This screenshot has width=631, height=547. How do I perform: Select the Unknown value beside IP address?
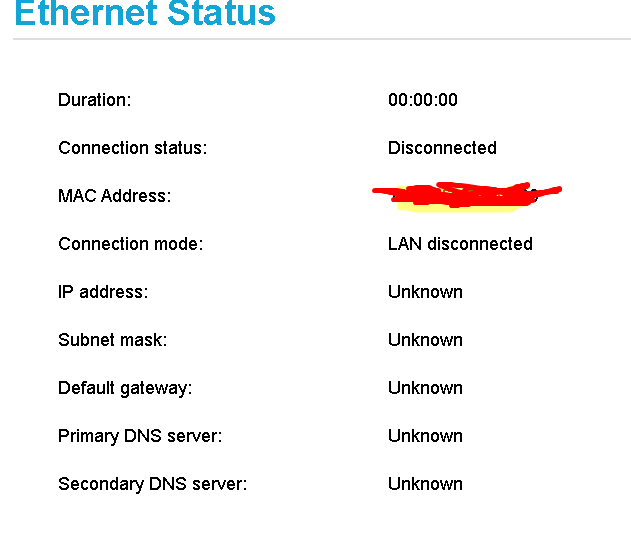click(425, 292)
